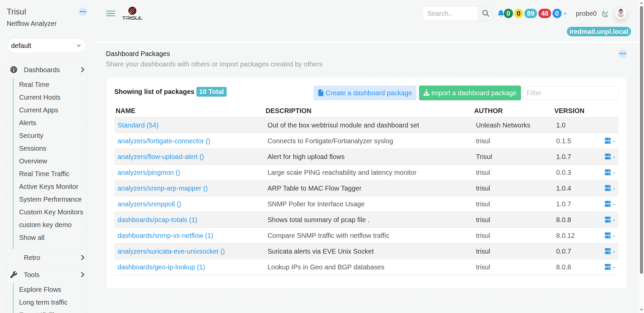Image resolution: width=644 pixels, height=313 pixels.
Task: Toggle dark mode with the moon icon
Action: pos(605,14)
